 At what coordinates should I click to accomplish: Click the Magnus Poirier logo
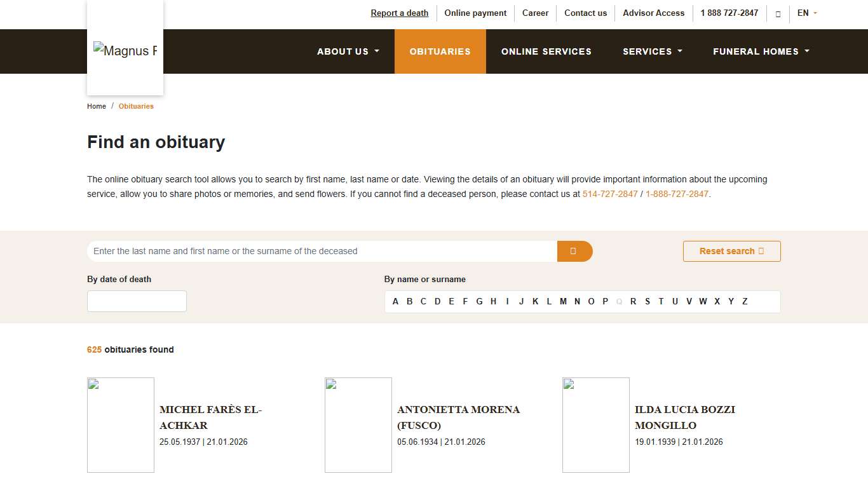click(125, 51)
